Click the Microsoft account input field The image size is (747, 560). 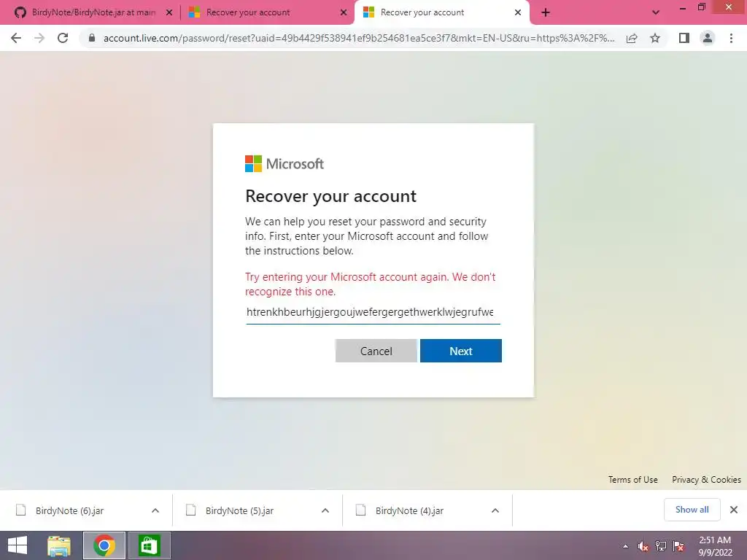(x=373, y=312)
